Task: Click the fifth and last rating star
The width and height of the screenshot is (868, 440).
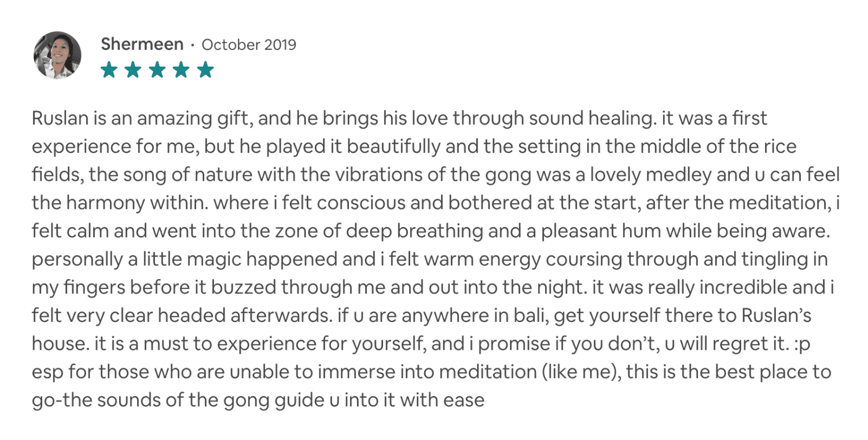Action: tap(205, 71)
